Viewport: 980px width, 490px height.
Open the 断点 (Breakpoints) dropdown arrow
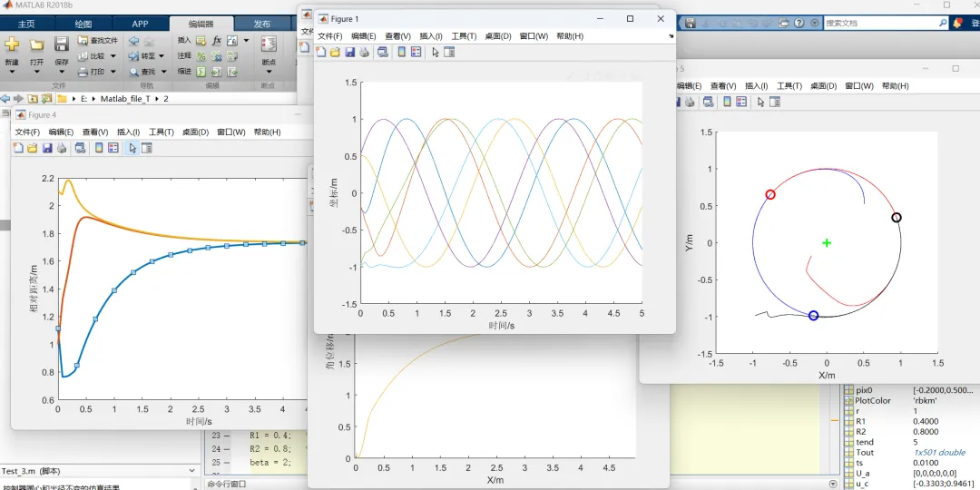(268, 72)
